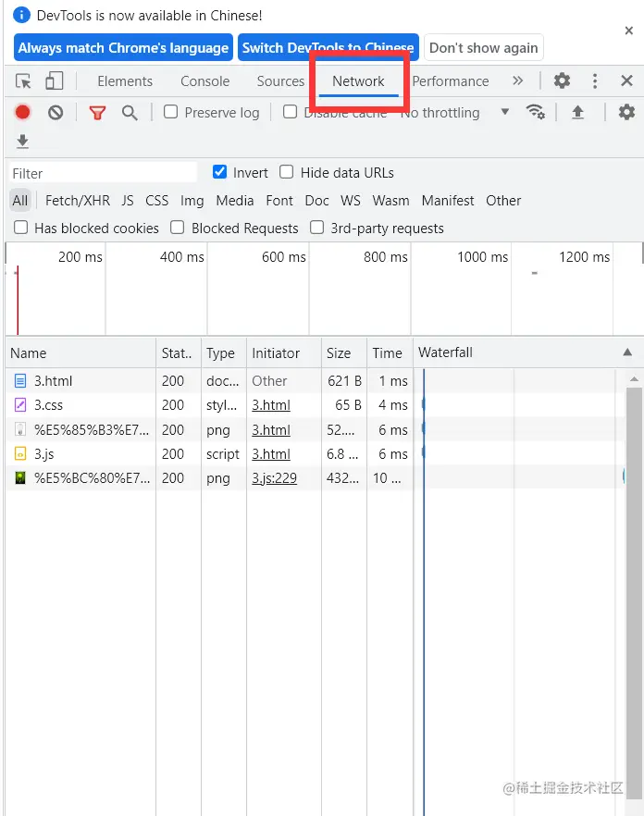Filter by CSS requests

(x=156, y=201)
